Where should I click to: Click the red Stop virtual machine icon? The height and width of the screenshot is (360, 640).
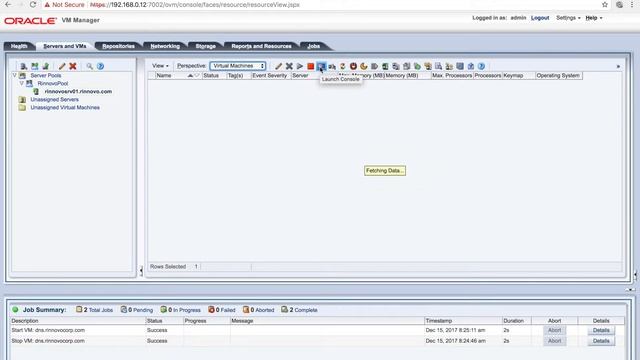(311, 66)
